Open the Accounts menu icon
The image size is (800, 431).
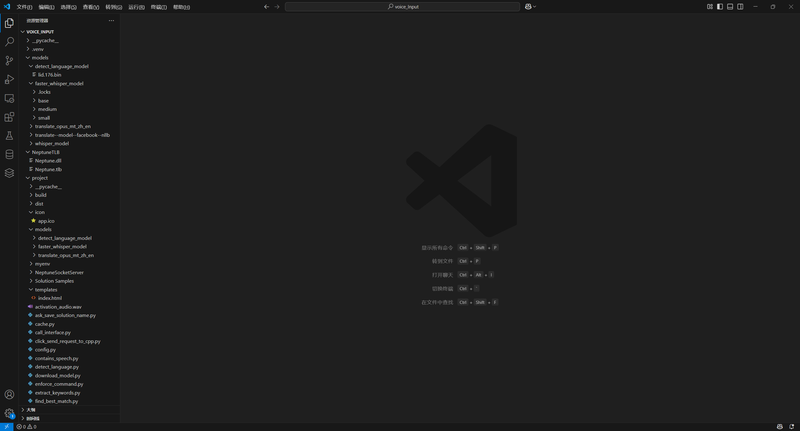[9, 394]
